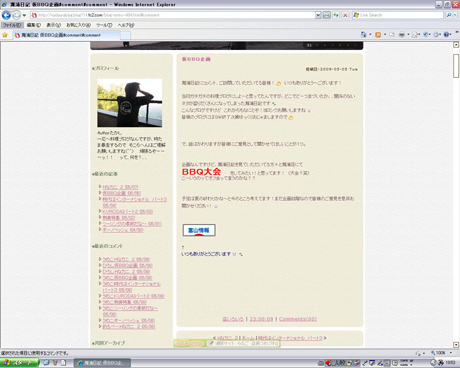Click the Print toolbar icon

coord(402,34)
